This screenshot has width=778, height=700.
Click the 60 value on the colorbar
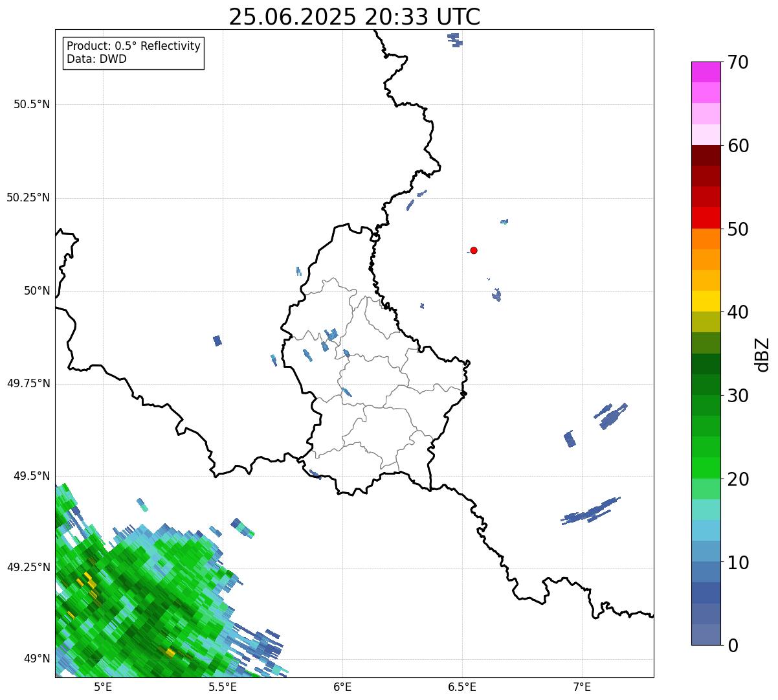(738, 146)
